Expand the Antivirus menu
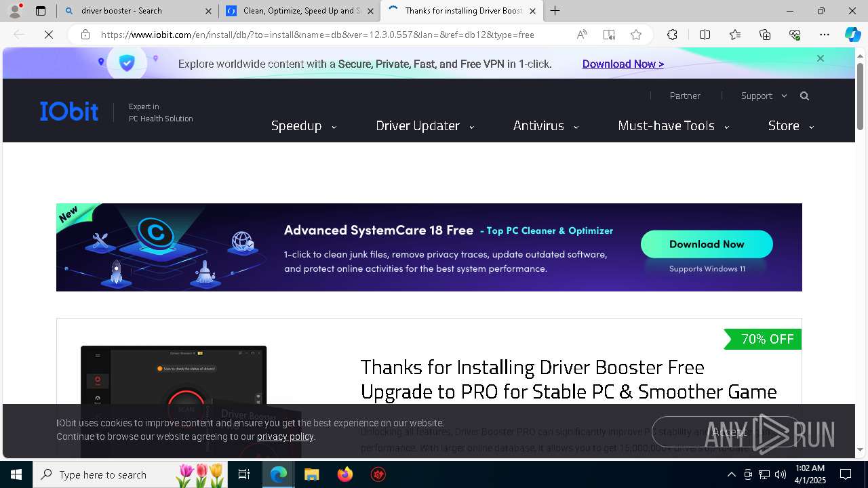 click(x=546, y=125)
